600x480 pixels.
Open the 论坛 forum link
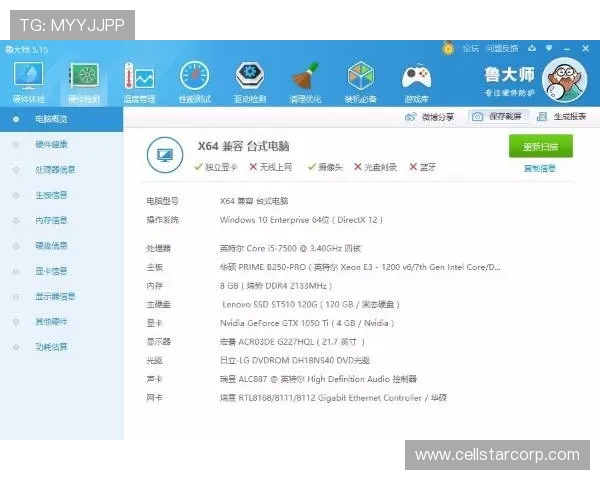(x=470, y=49)
